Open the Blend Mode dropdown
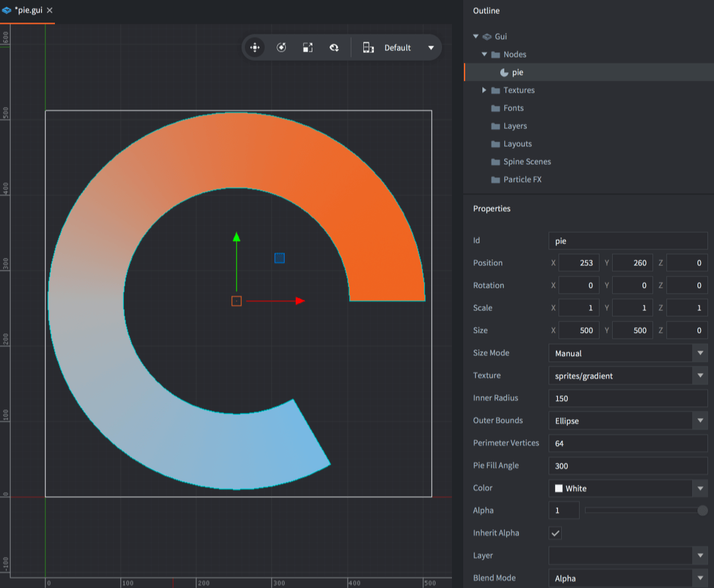The width and height of the screenshot is (714, 588). pyautogui.click(x=699, y=578)
